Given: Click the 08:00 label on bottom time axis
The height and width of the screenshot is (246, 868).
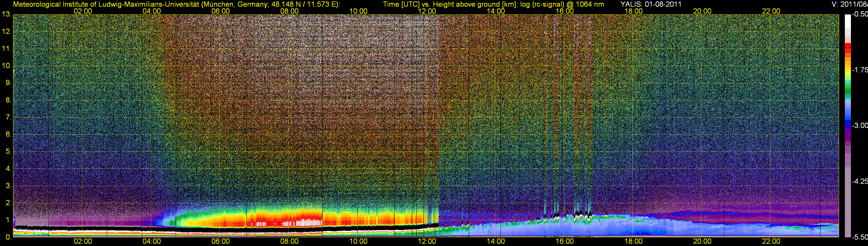Looking at the screenshot, I should 289,241.
